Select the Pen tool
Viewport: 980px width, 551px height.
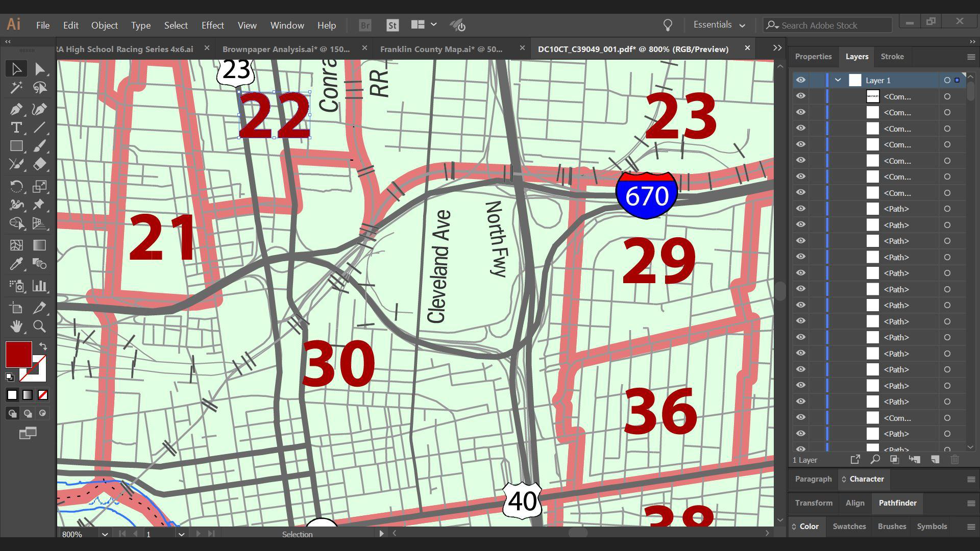16,109
